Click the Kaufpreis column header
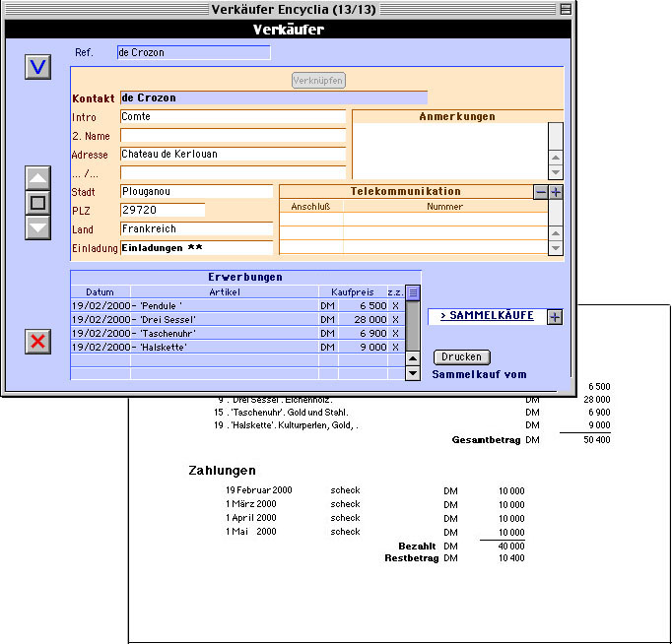Viewport: 672px width, 644px height. [353, 292]
